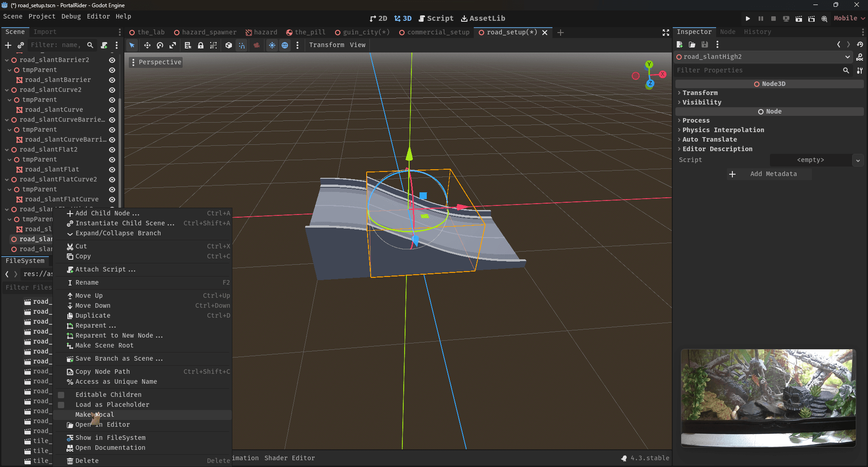Open documentation with the DOC icon
Screen dimensions: 868x467
[859, 57]
